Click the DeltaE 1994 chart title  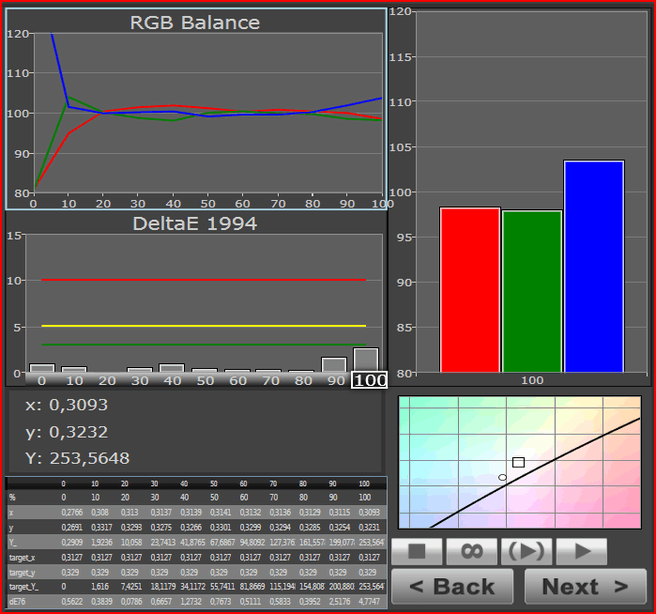195,223
